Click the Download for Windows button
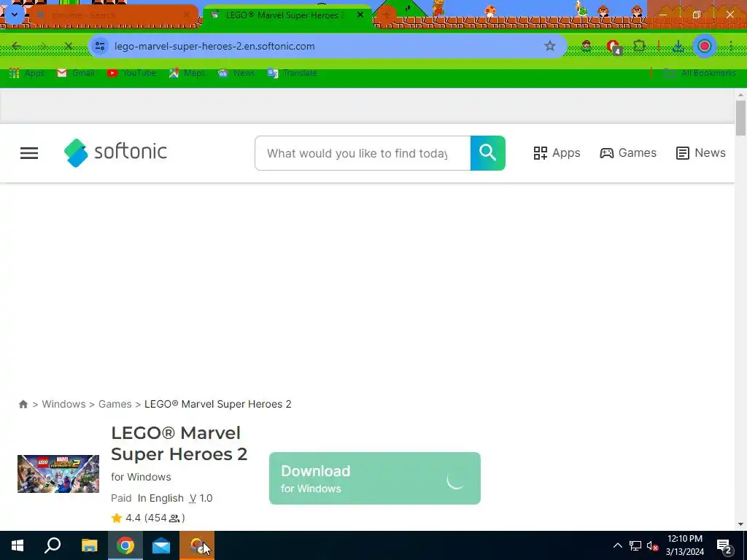Screen dimensions: 747x560 pyautogui.click(x=374, y=478)
